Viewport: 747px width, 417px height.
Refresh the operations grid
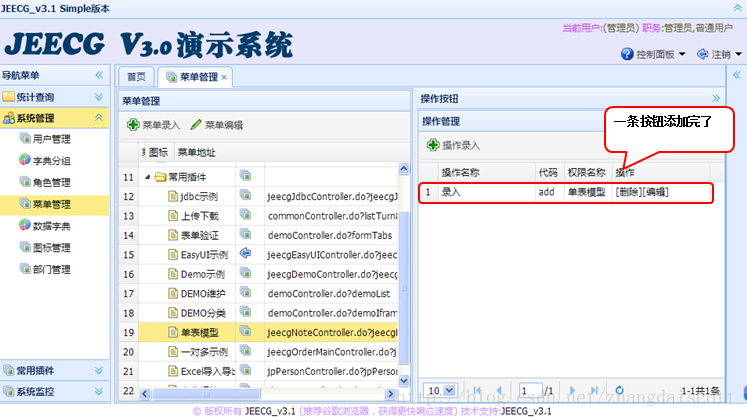coord(619,390)
